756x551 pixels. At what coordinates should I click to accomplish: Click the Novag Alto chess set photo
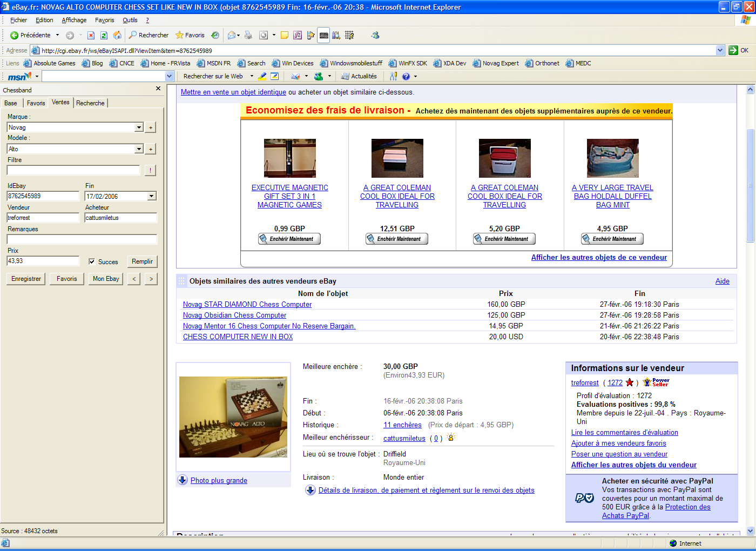coord(233,417)
